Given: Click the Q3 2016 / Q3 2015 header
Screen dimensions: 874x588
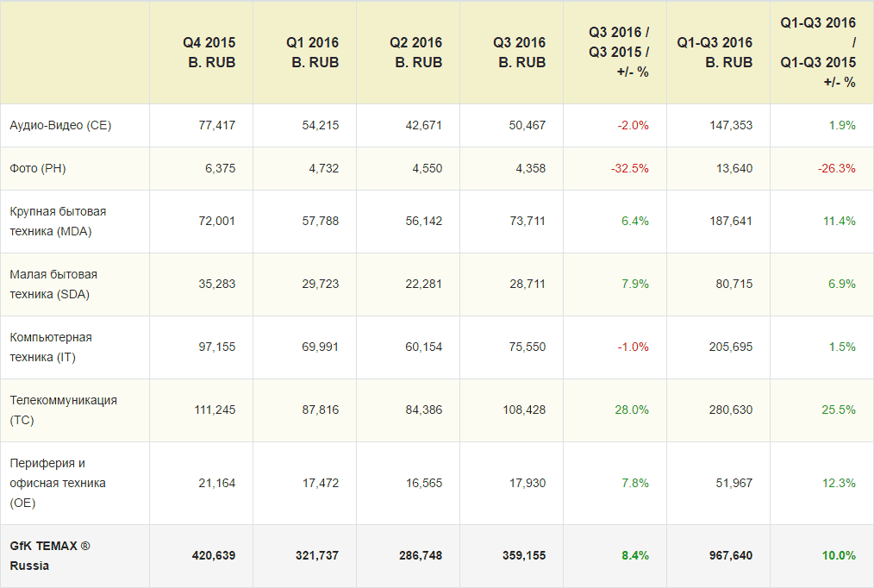Looking at the screenshot, I should tap(619, 53).
